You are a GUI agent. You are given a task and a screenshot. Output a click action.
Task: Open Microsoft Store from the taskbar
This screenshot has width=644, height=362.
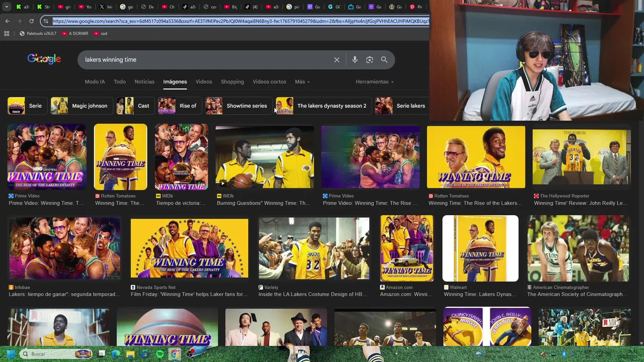[x=145, y=354]
